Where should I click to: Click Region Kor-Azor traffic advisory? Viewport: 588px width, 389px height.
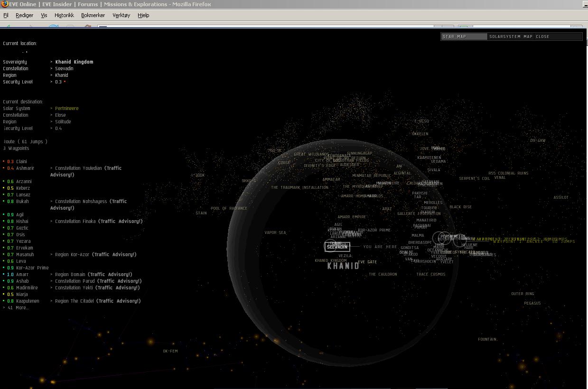click(x=96, y=254)
